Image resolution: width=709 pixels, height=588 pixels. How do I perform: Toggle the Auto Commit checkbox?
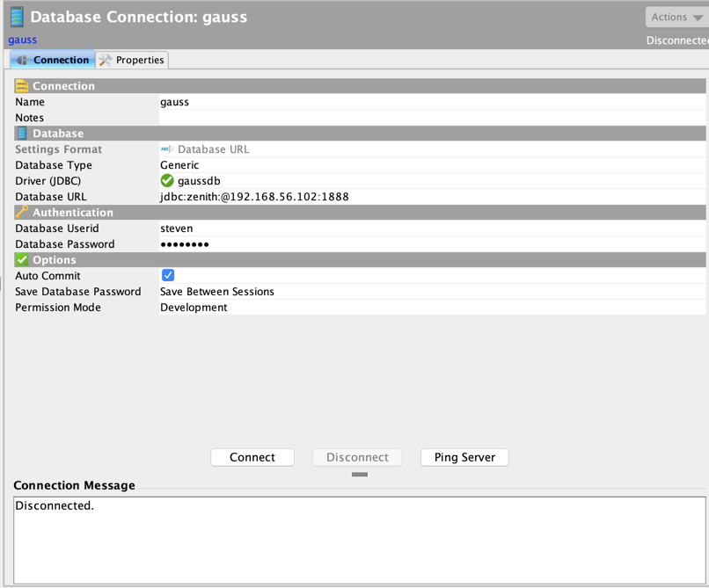(x=168, y=275)
